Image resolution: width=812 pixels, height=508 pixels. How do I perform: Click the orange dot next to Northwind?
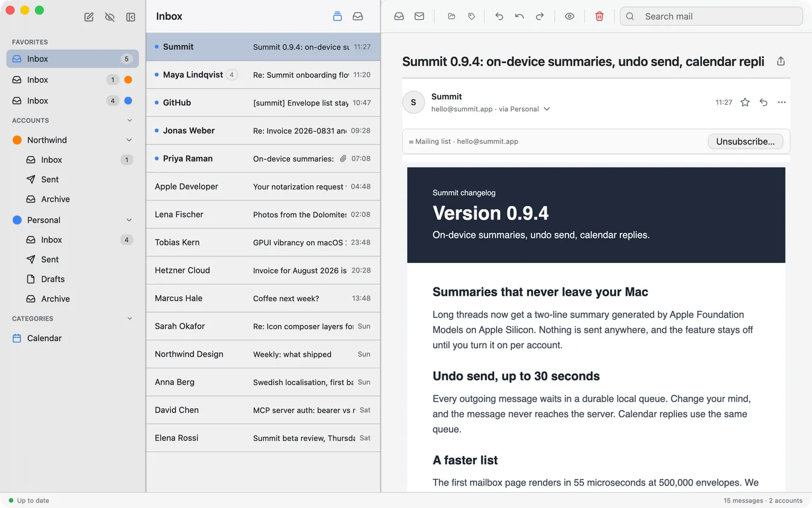[x=17, y=140]
